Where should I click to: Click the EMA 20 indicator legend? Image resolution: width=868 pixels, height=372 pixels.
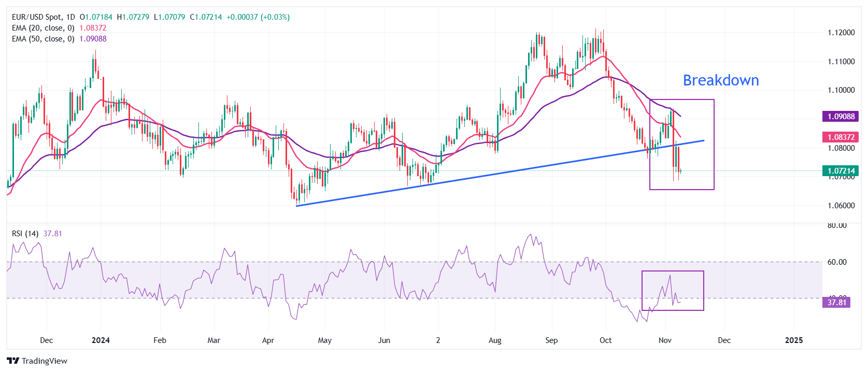click(43, 28)
